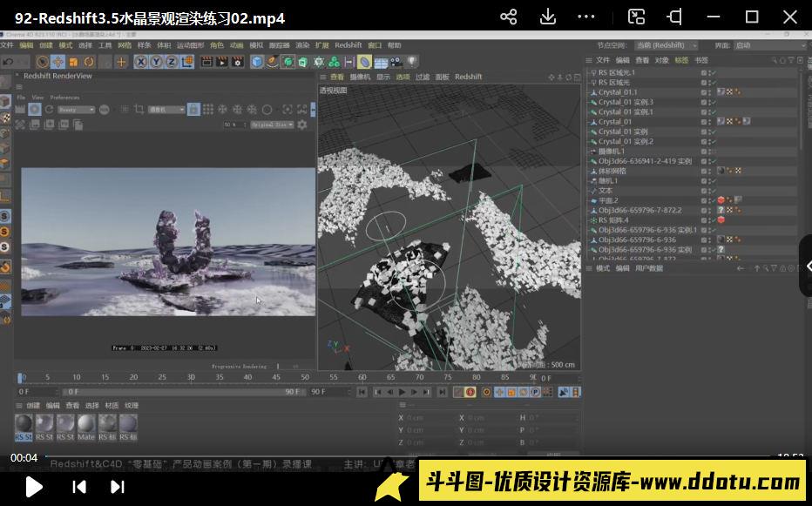Image resolution: width=812 pixels, height=506 pixels.
Task: Toggle the Z axis lock
Action: click(x=172, y=62)
